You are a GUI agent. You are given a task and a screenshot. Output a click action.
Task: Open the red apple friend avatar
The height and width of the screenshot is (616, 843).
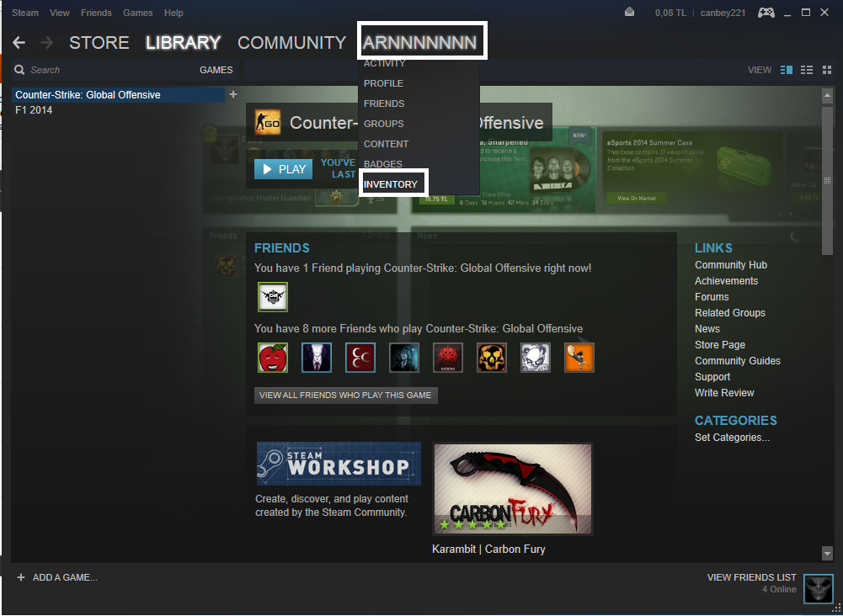273,358
